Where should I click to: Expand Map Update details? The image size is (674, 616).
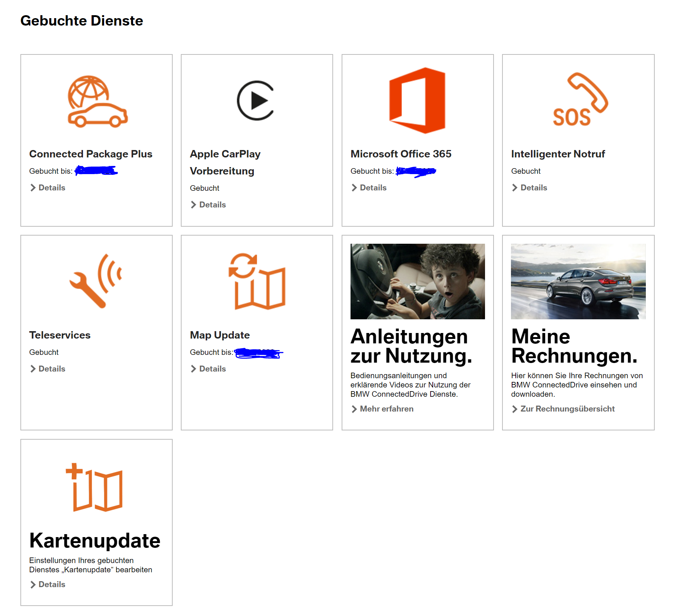pyautogui.click(x=212, y=369)
